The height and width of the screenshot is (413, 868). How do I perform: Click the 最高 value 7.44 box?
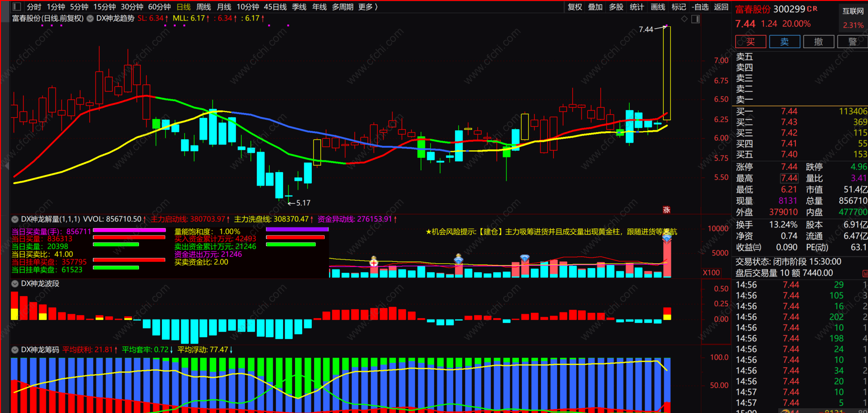(x=789, y=178)
